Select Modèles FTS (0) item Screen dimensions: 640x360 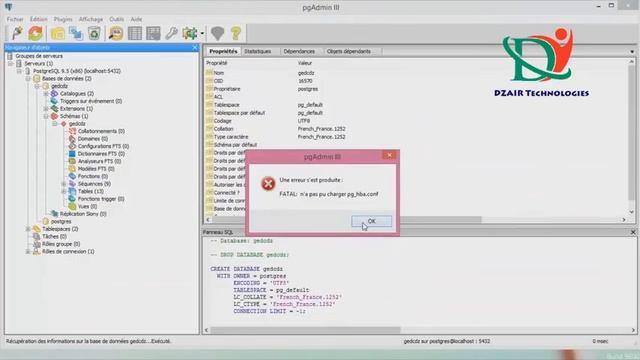point(96,169)
